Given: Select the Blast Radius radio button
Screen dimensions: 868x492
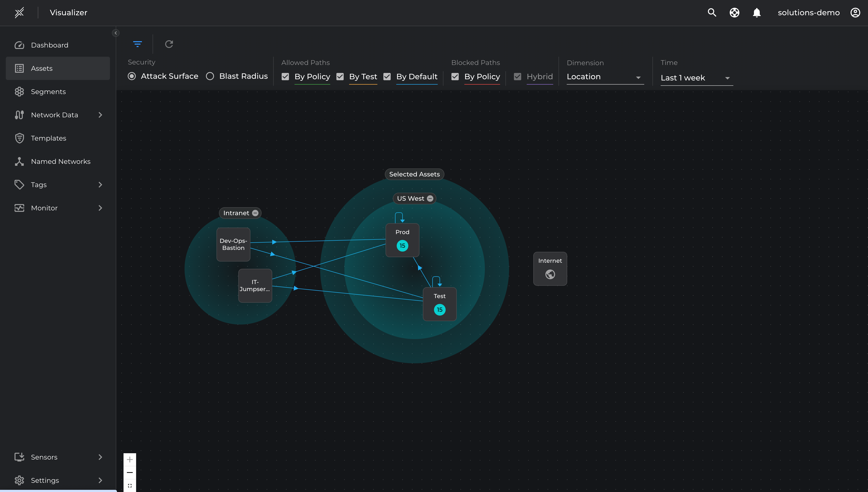Looking at the screenshot, I should coord(210,76).
